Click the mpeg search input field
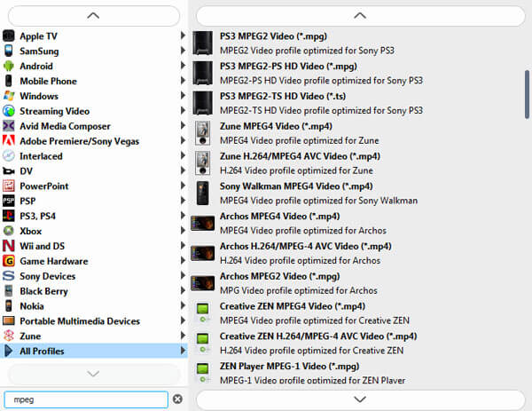The image size is (532, 411). [86, 399]
